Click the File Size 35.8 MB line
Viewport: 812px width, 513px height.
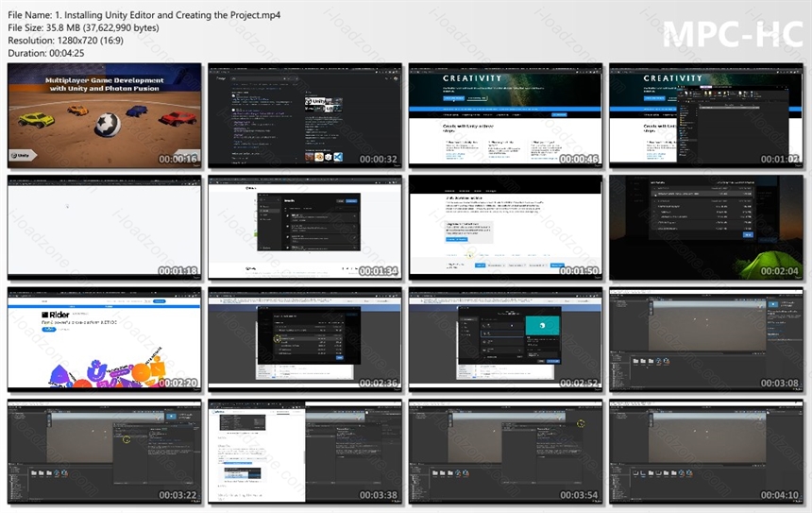[83, 28]
